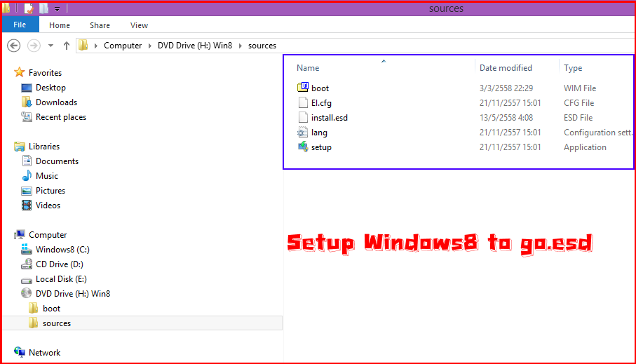Screen dimensions: 636x364
Task: Open Music library
Action: [x=47, y=176]
